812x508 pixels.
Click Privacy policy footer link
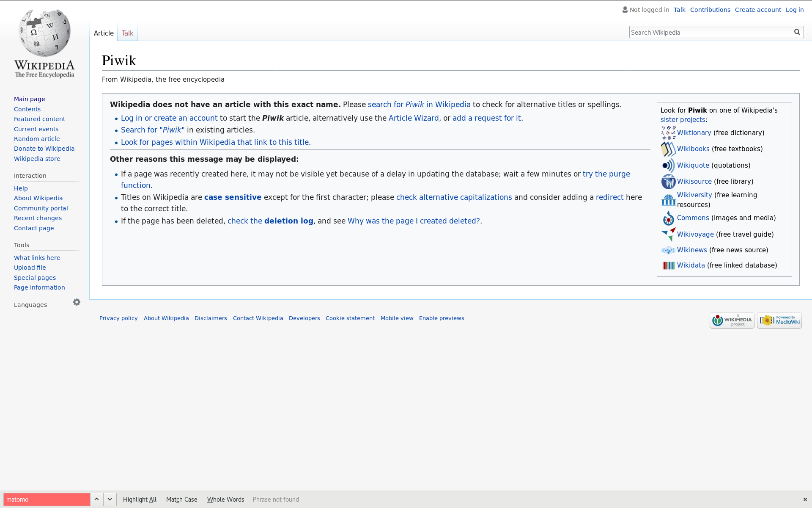pyautogui.click(x=118, y=318)
